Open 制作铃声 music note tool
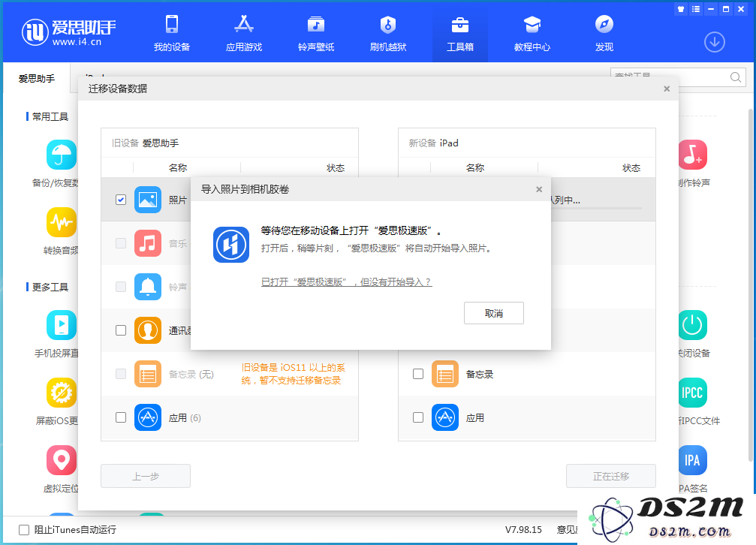The height and width of the screenshot is (545, 756). click(x=693, y=155)
